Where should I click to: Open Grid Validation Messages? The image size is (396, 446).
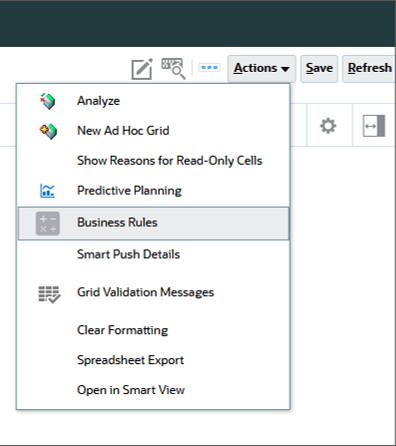pos(153,292)
